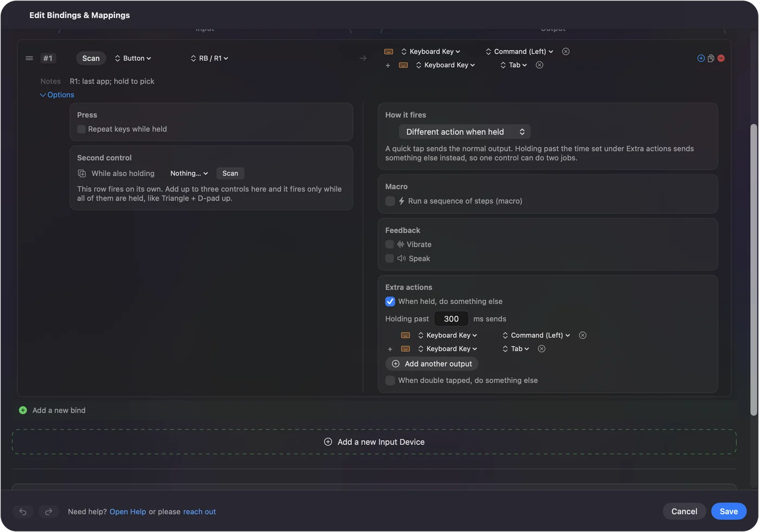Save the bindings
This screenshot has width=759, height=532.
[x=729, y=511]
